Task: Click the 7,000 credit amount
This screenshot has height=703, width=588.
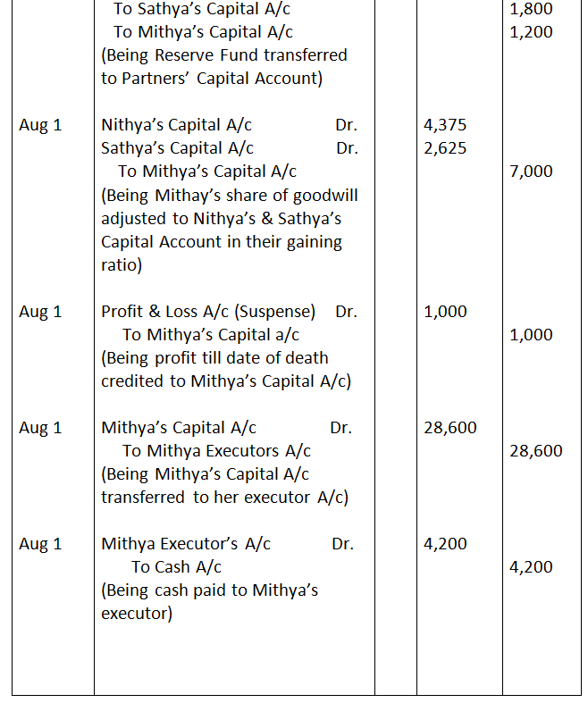Action: tap(531, 172)
